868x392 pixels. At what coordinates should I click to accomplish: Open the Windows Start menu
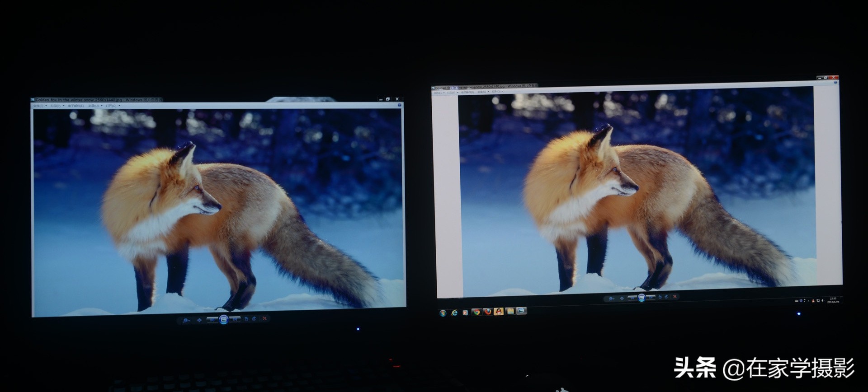tap(443, 313)
